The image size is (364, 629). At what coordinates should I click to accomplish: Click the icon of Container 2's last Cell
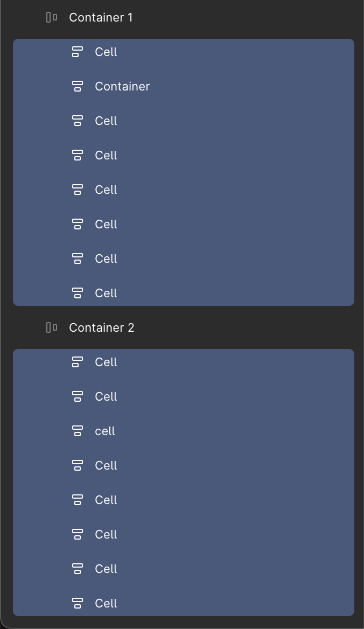[x=78, y=603]
